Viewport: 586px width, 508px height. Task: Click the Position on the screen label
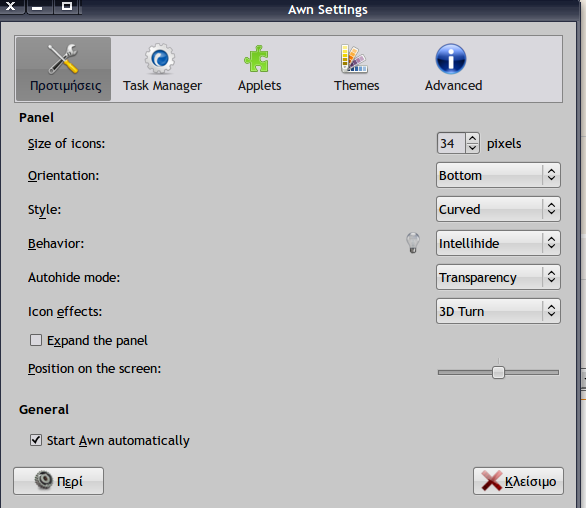click(95, 369)
